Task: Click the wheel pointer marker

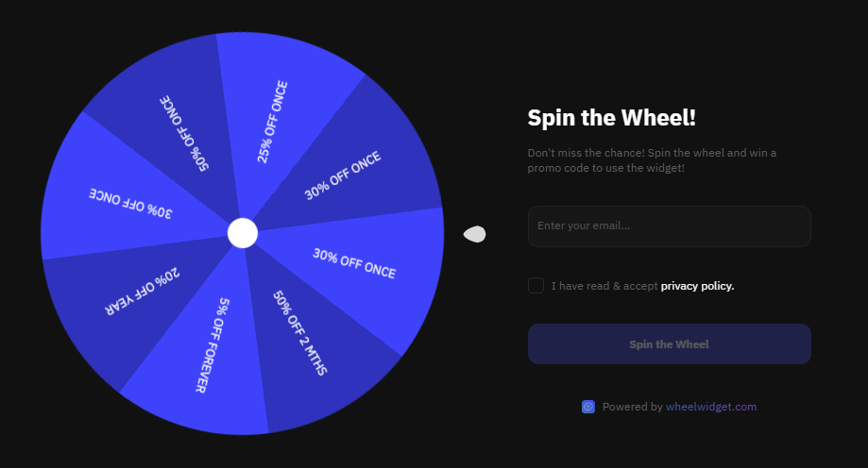Action: pos(474,234)
